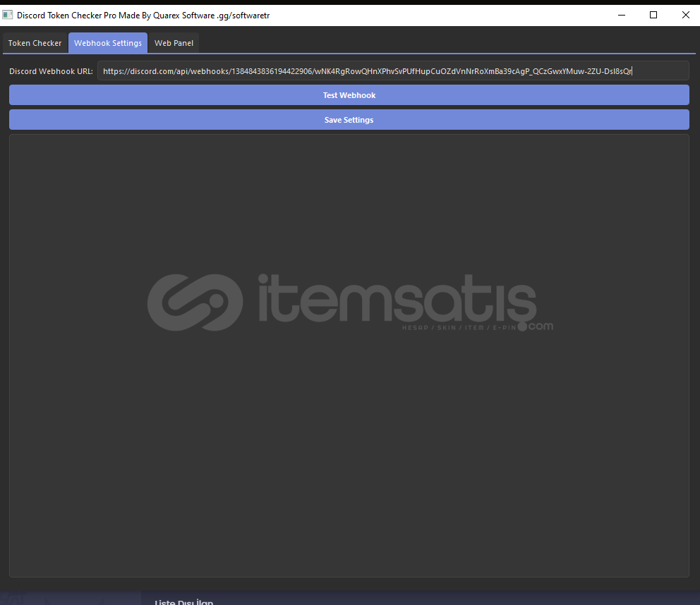This screenshot has width=700, height=605.
Task: Minimize the Discord Token Checker window
Action: click(x=622, y=16)
